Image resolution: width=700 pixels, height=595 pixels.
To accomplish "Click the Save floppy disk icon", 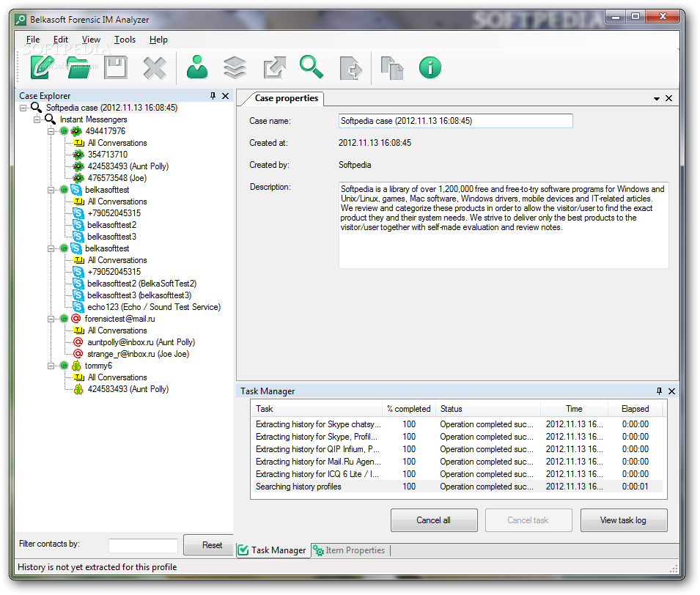I will coord(116,68).
